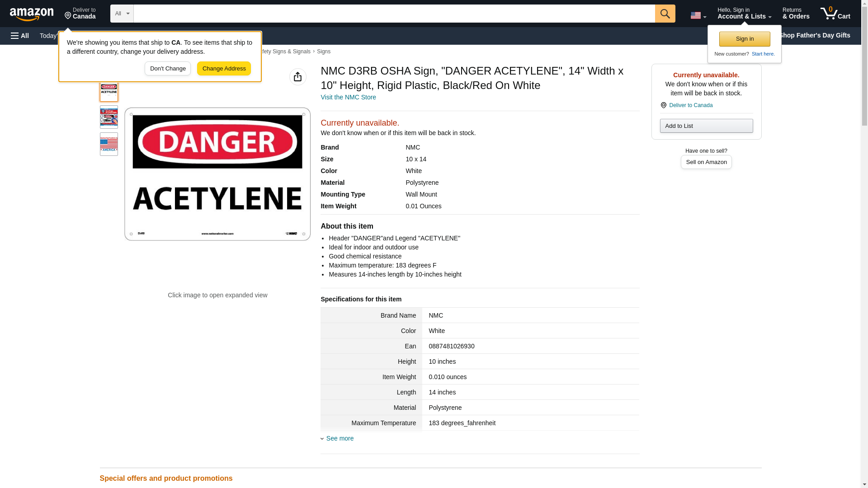The image size is (868, 488).
Task: Select the Made in America thumbnail
Action: (x=108, y=144)
